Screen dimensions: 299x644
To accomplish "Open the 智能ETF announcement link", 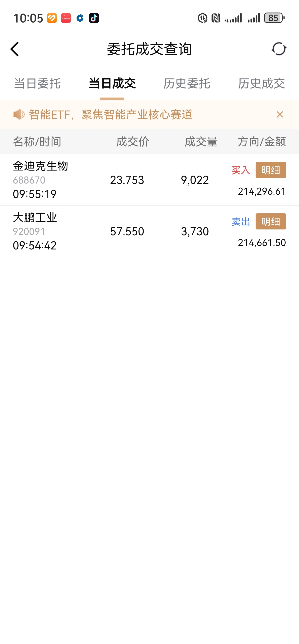I will click(x=110, y=115).
